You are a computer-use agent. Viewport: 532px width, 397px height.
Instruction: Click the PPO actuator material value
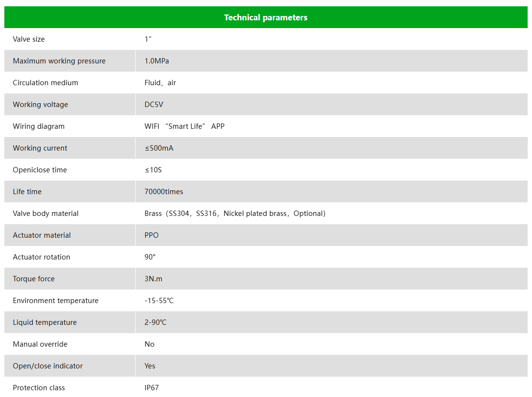(152, 235)
